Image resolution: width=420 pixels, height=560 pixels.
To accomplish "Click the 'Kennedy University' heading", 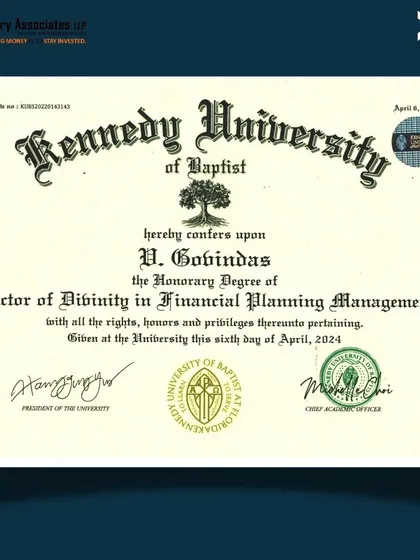I will click(x=202, y=144).
